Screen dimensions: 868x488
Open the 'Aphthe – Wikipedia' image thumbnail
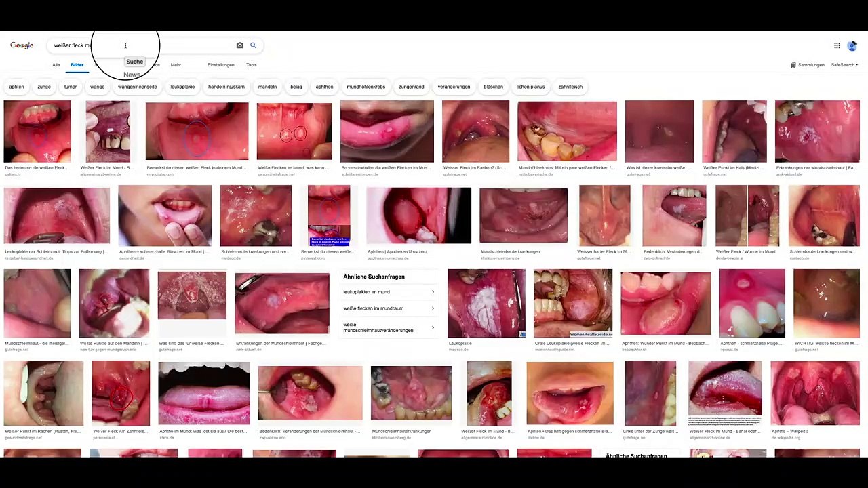pyautogui.click(x=815, y=394)
